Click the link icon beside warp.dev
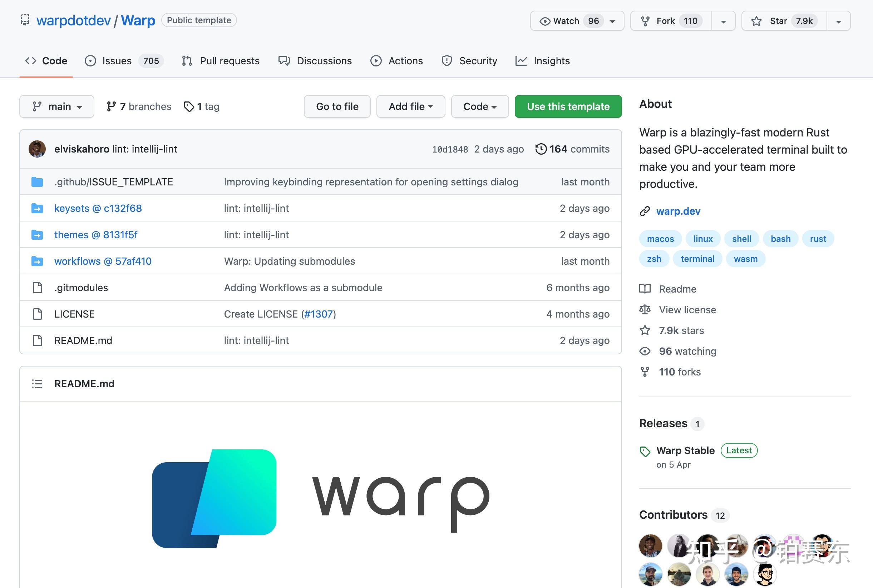This screenshot has height=588, width=873. (645, 211)
